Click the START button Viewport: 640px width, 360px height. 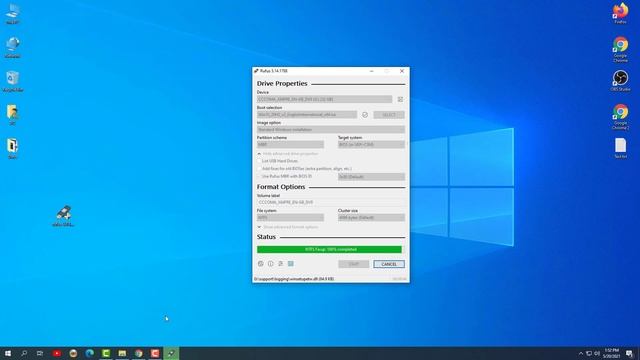coord(353,264)
